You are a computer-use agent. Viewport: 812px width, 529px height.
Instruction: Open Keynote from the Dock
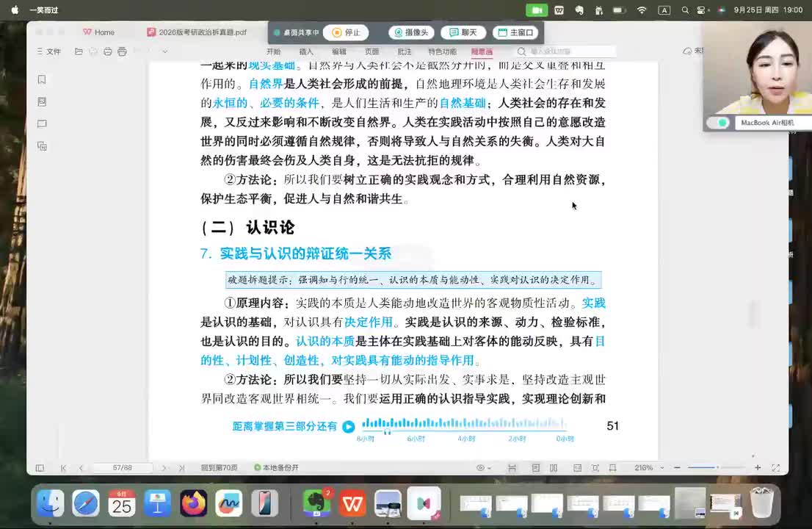pos(157,503)
